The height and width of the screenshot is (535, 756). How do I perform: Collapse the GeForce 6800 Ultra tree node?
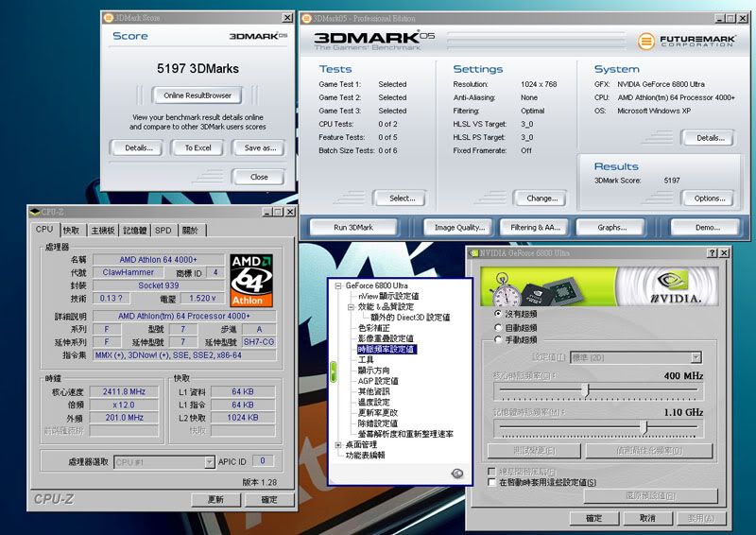[338, 285]
